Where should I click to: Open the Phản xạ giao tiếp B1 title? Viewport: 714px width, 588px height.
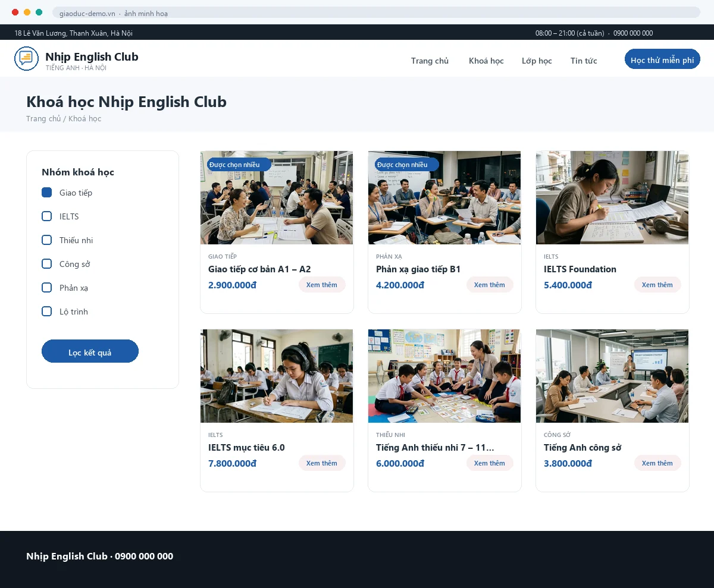point(418,269)
